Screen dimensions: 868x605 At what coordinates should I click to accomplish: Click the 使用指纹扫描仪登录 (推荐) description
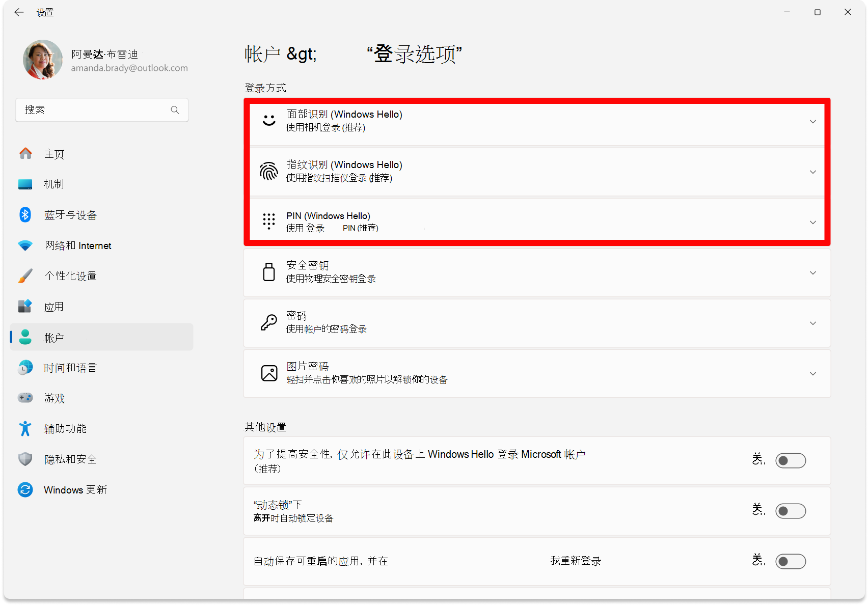[339, 178]
